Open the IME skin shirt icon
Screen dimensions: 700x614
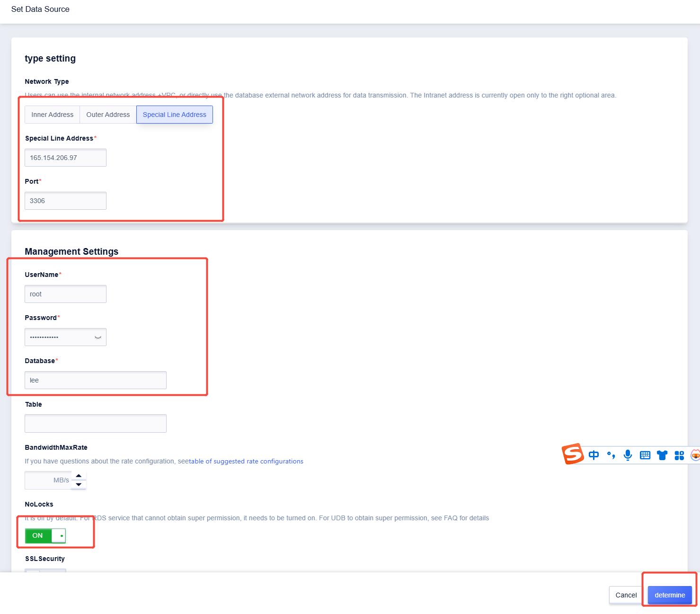pyautogui.click(x=662, y=455)
